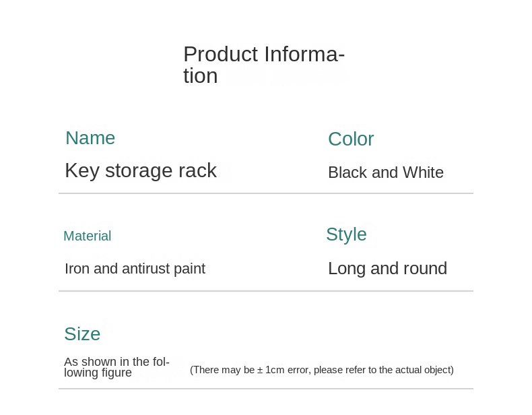Click the divider line under Name row
Viewport: 532px width, 415px height.
click(x=265, y=193)
